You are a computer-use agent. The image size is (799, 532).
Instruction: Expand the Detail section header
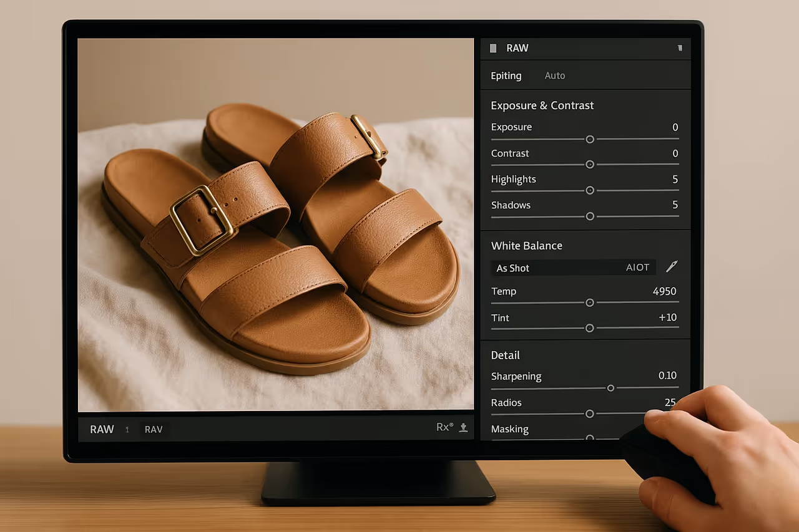pyautogui.click(x=505, y=355)
